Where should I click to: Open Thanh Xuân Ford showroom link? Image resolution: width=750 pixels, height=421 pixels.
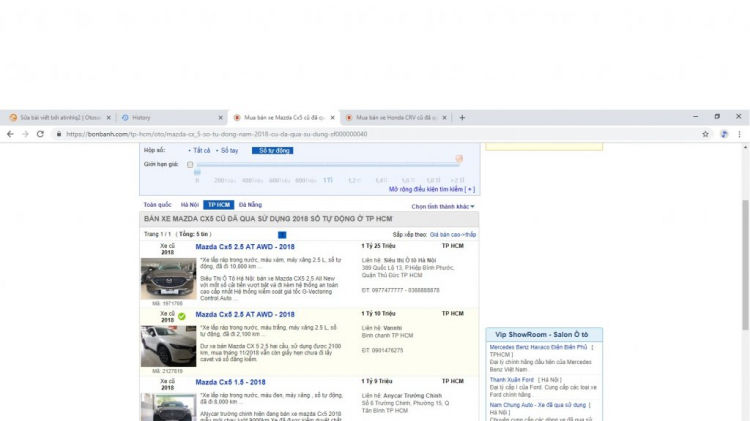[511, 380]
